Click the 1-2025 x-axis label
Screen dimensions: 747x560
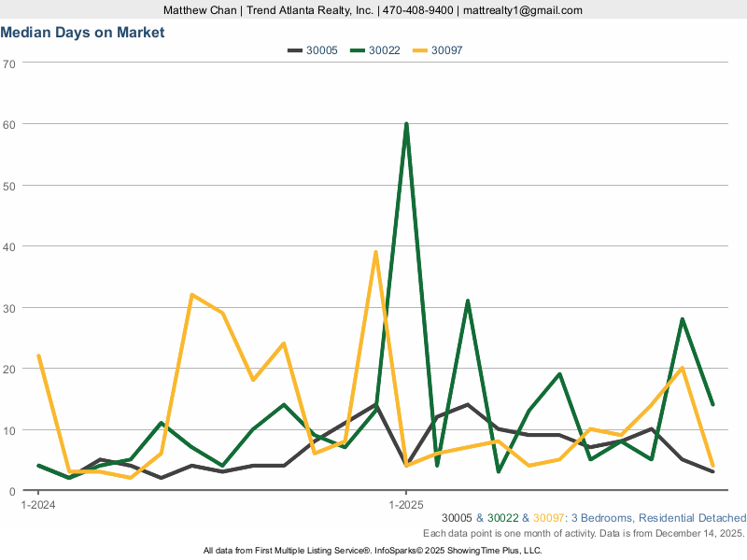[x=406, y=504]
